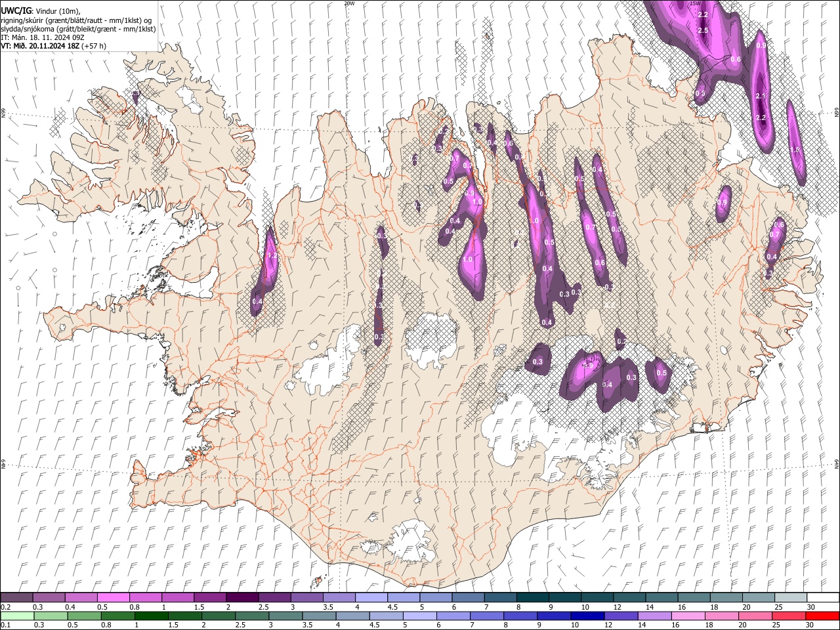Pick the dark teal 8–9 swatch, top legend row
This screenshot has width=840, height=630.
click(x=532, y=598)
